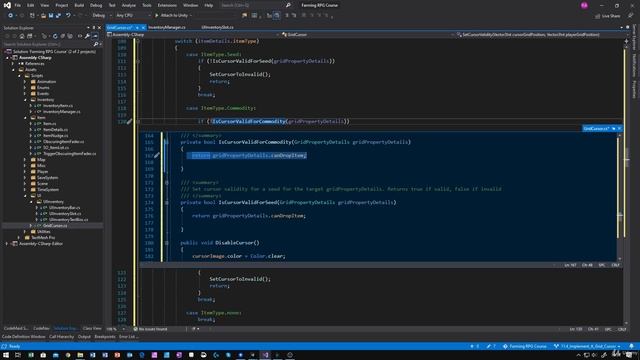Click quick actions screwdriver icon at line 120
This screenshot has height=360, width=640.
[x=129, y=121]
